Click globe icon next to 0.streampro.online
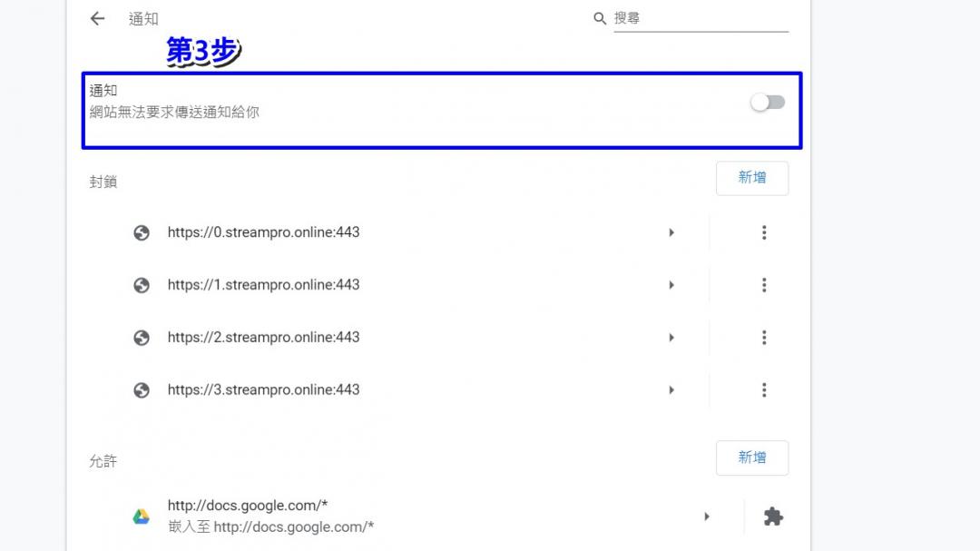Viewport: 980px width, 551px height. click(x=142, y=233)
